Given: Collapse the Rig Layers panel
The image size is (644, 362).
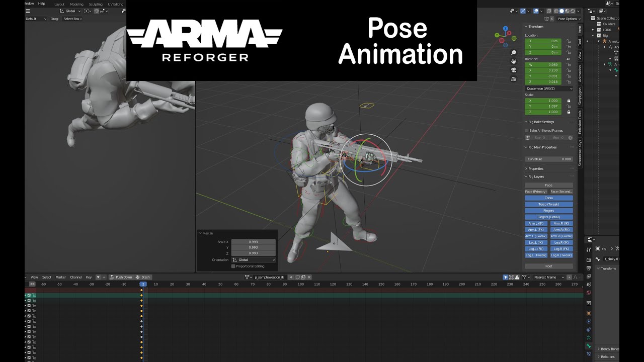Looking at the screenshot, I should click(536, 176).
